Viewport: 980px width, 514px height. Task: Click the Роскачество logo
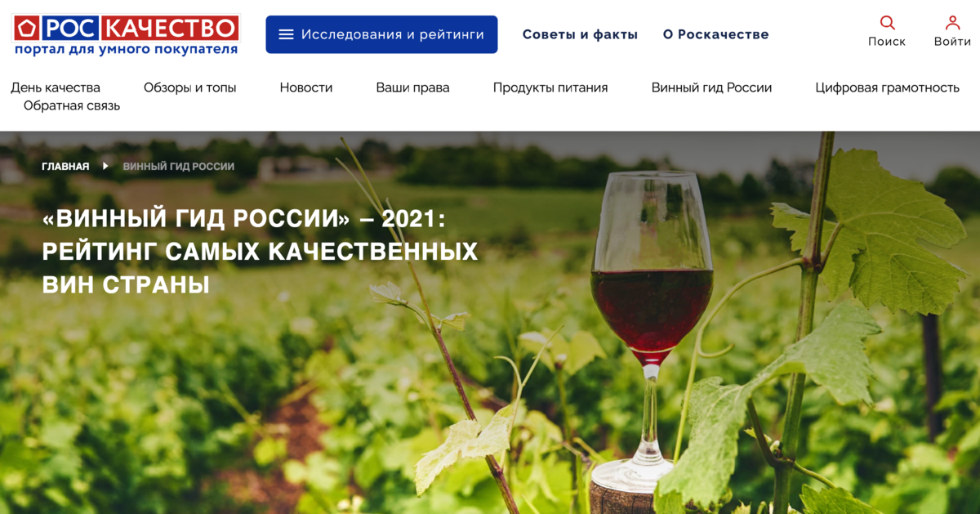127,29
